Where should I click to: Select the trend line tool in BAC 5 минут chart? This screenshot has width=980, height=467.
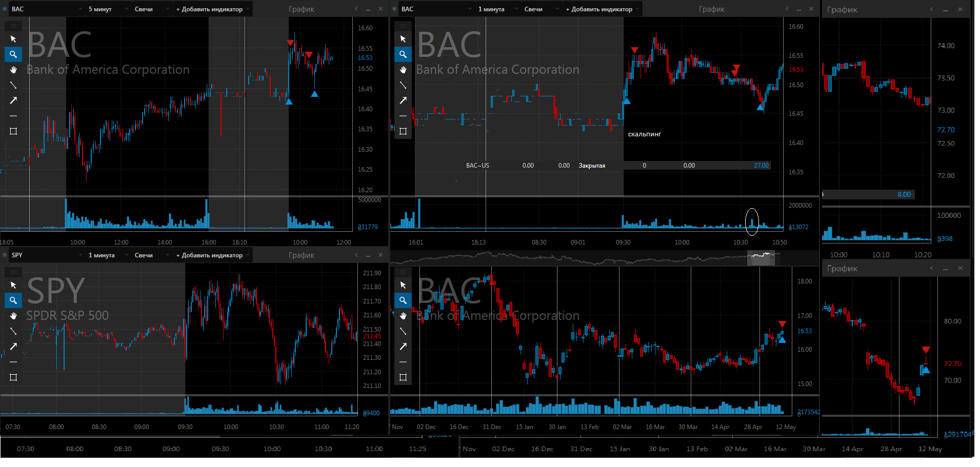(13, 85)
